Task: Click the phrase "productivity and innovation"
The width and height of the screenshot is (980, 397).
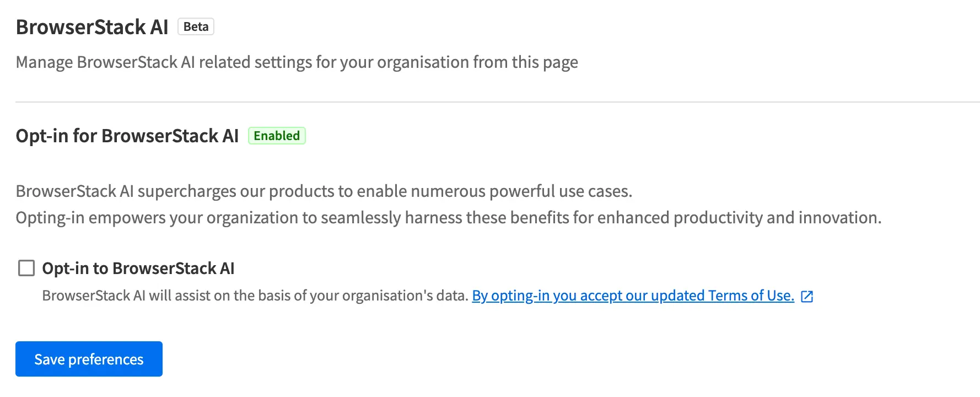Action: (777, 218)
